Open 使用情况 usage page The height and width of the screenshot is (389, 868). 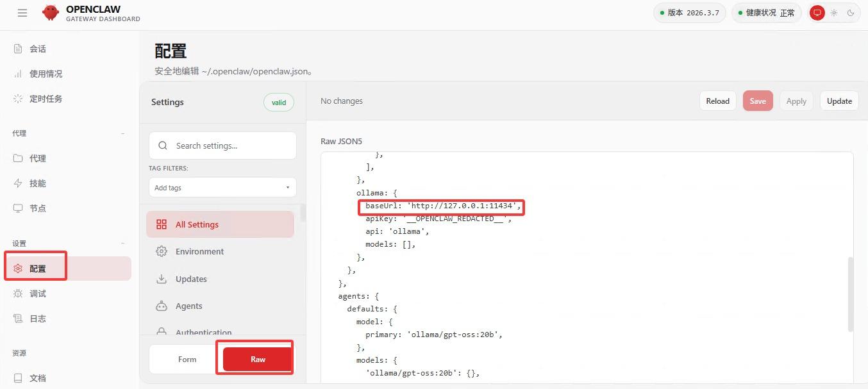45,74
